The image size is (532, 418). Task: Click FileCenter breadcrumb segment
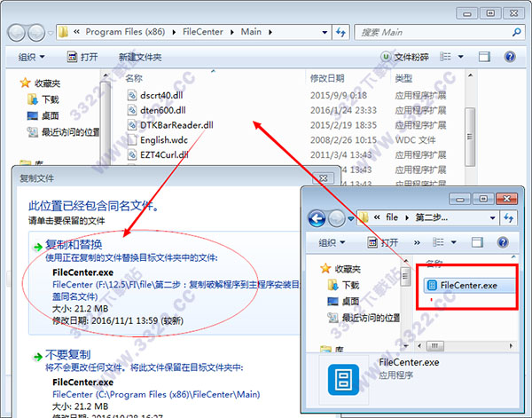coord(202,32)
